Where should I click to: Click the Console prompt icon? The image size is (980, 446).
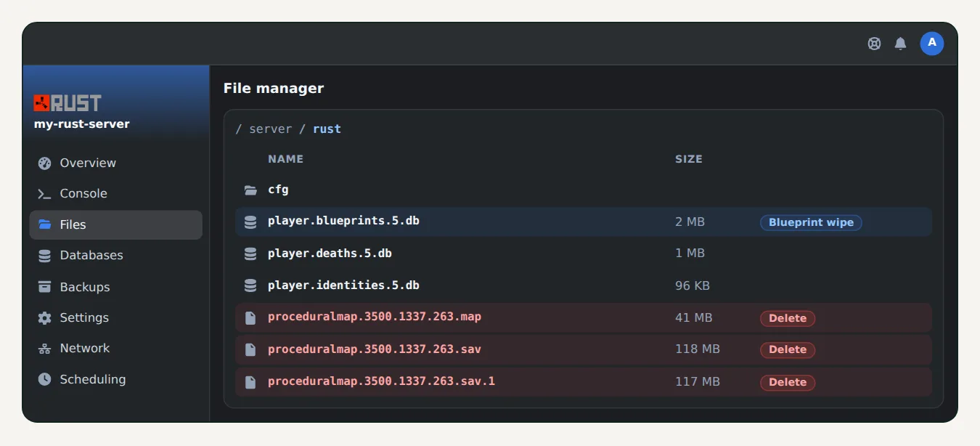(x=45, y=194)
